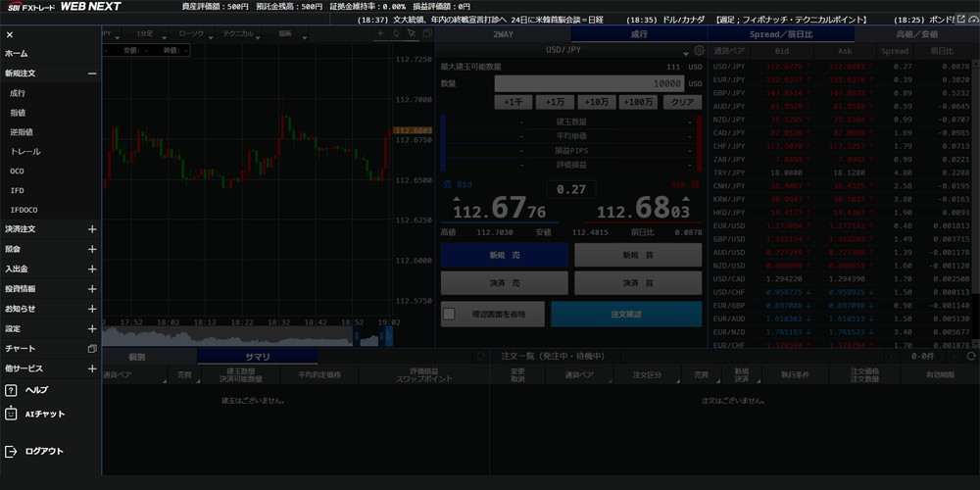Select 新規 買 order button
980x490 pixels.
638,255
